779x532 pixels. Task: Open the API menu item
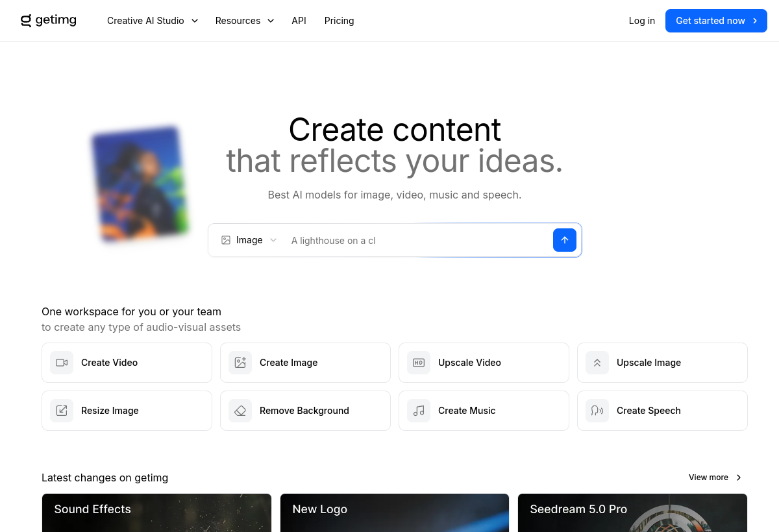pos(299,21)
